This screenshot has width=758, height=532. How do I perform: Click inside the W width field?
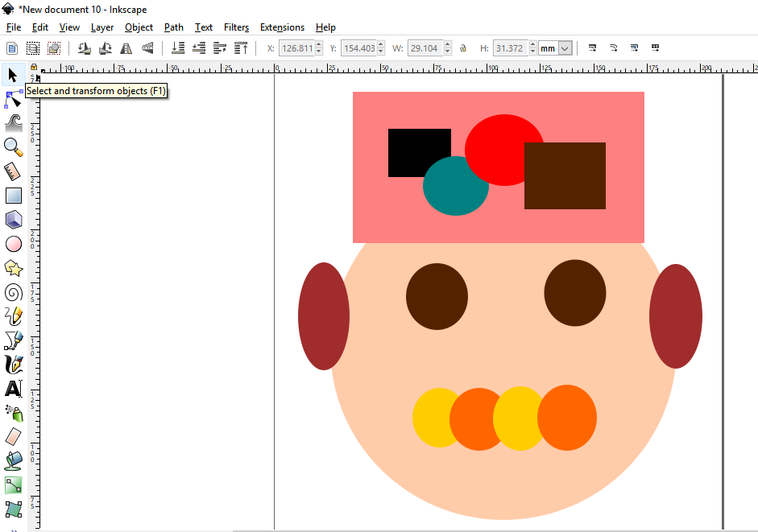pos(424,48)
